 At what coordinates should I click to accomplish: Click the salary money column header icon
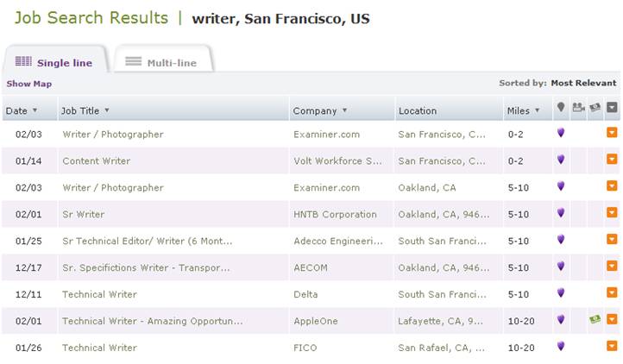tap(595, 107)
